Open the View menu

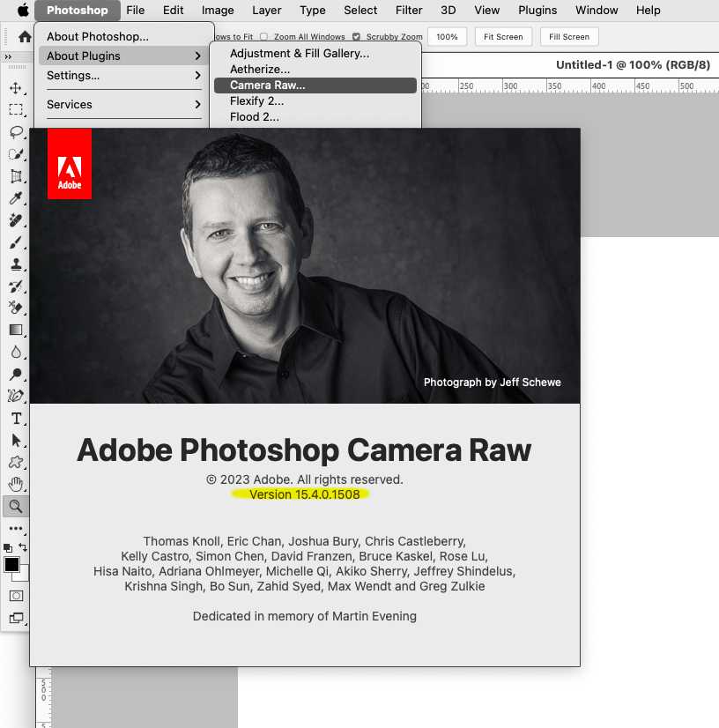[486, 11]
